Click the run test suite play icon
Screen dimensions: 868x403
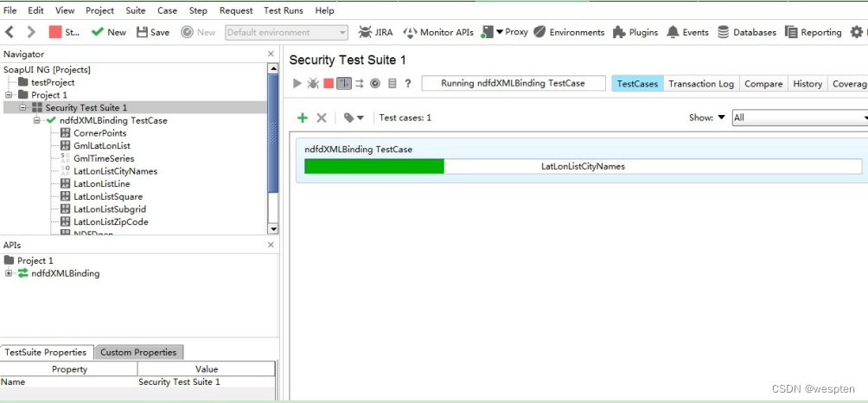click(297, 84)
